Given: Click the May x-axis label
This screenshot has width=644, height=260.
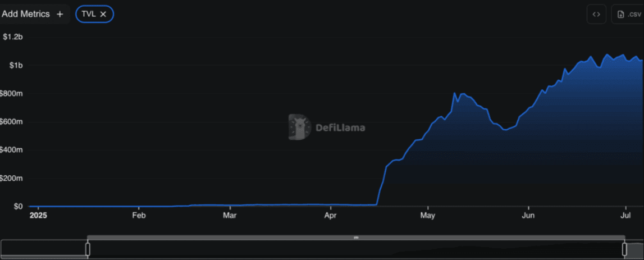Looking at the screenshot, I should (x=428, y=215).
